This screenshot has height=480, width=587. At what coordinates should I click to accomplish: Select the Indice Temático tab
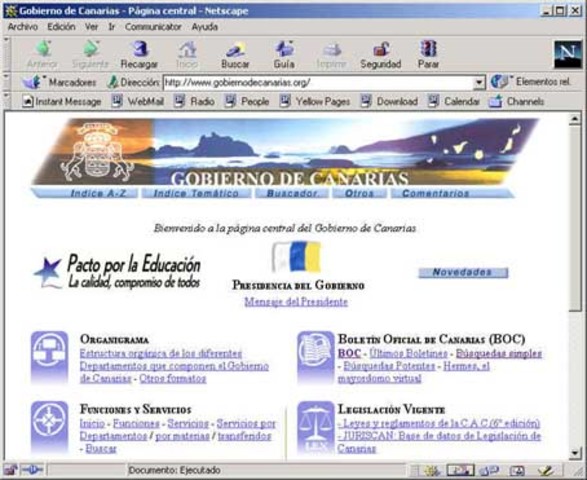click(x=196, y=193)
